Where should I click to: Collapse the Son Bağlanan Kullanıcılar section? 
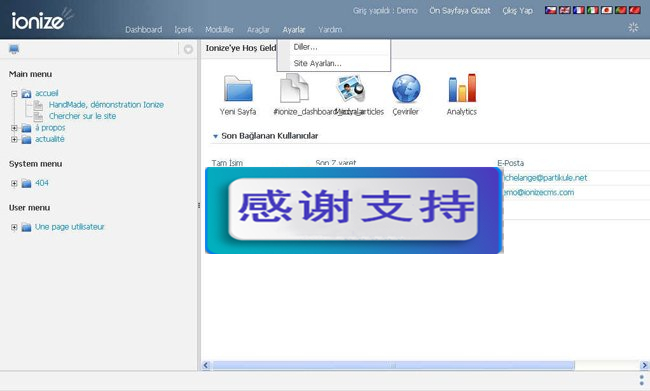pos(215,136)
